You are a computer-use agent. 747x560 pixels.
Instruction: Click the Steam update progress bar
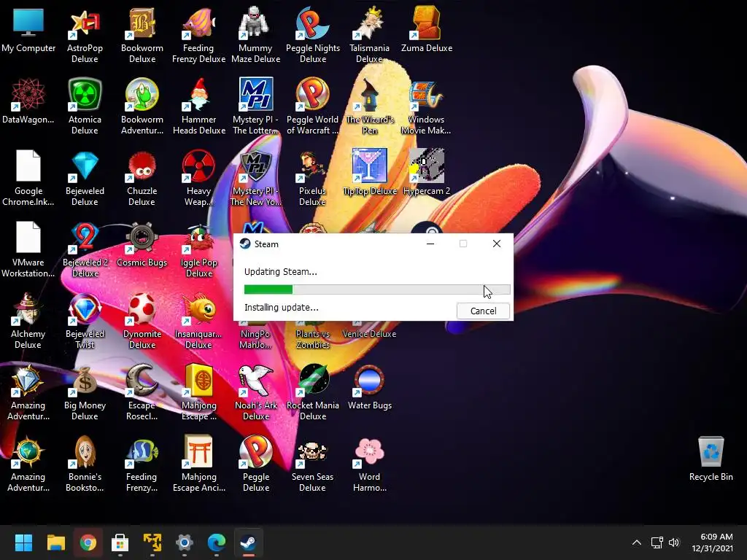coord(377,289)
